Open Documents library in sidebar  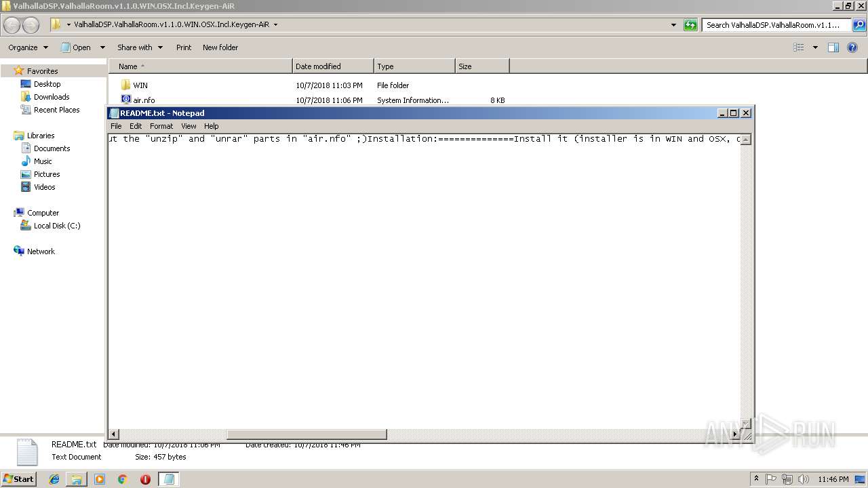(x=52, y=148)
